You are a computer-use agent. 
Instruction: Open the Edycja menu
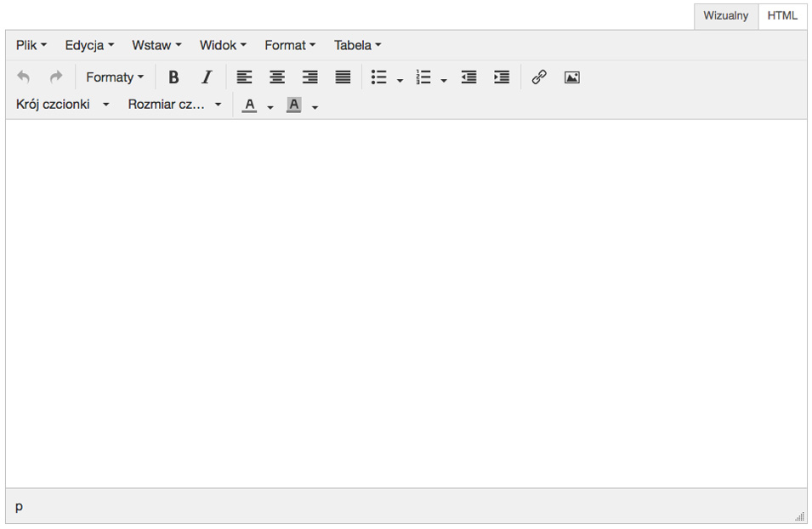(89, 45)
